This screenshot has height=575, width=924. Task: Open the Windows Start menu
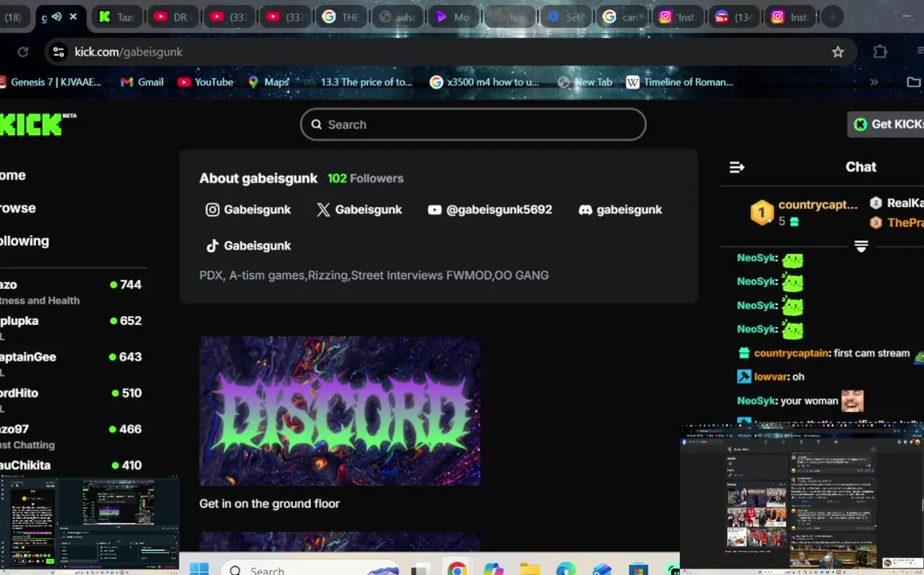click(199, 569)
